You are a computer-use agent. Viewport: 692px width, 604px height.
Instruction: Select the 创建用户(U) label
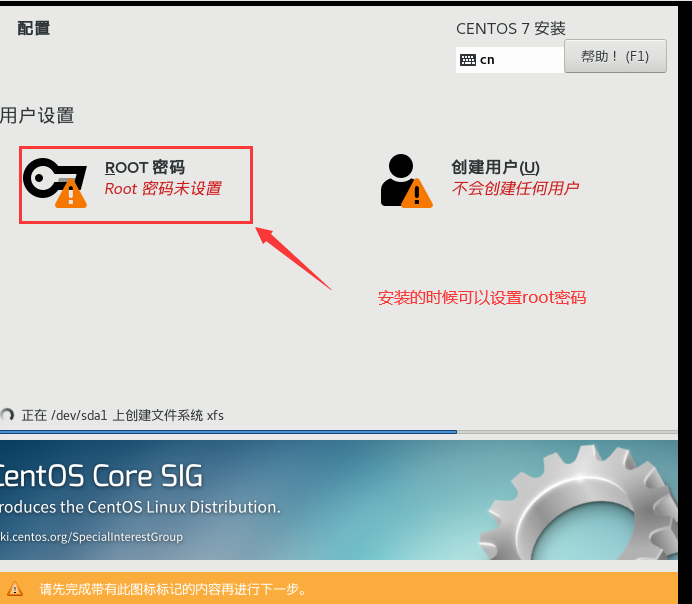tap(495, 168)
